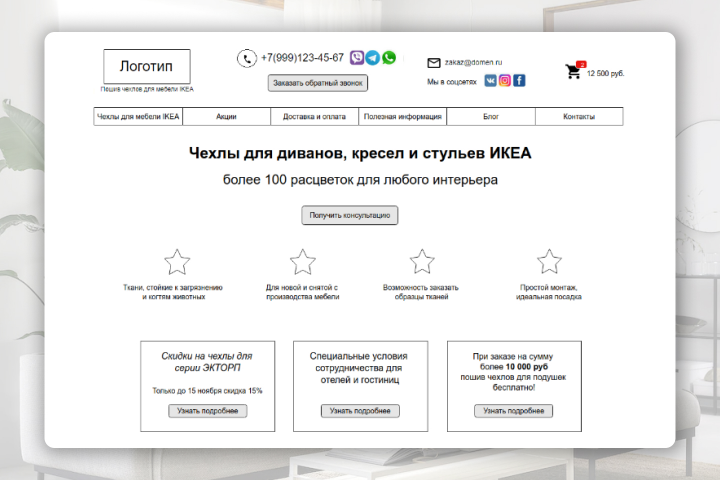This screenshot has height=480, width=720.
Task: Click 'Специальные условия сотрудничества' card title
Action: [359, 367]
